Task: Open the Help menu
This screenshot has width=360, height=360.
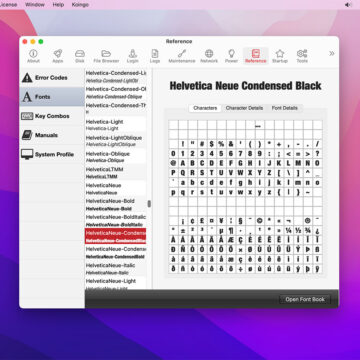Action: [x=58, y=5]
